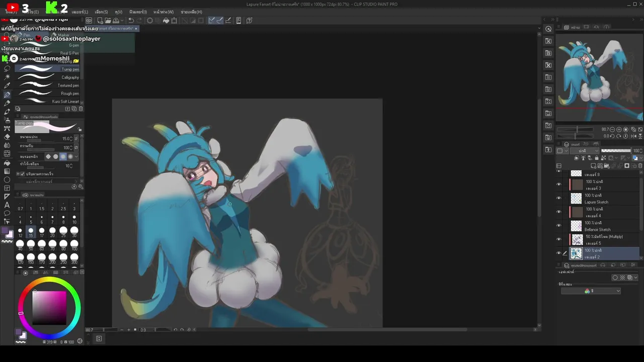
Task: Click the Fill icon in the command bar
Action: click(166, 21)
